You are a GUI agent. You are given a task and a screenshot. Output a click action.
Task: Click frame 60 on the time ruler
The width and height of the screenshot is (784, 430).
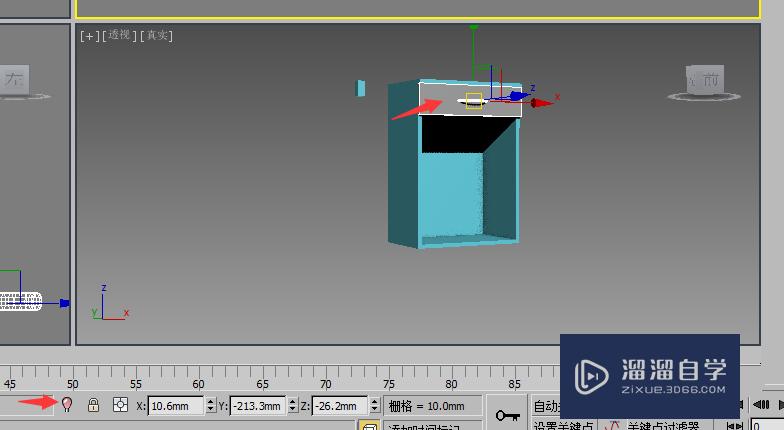198,384
